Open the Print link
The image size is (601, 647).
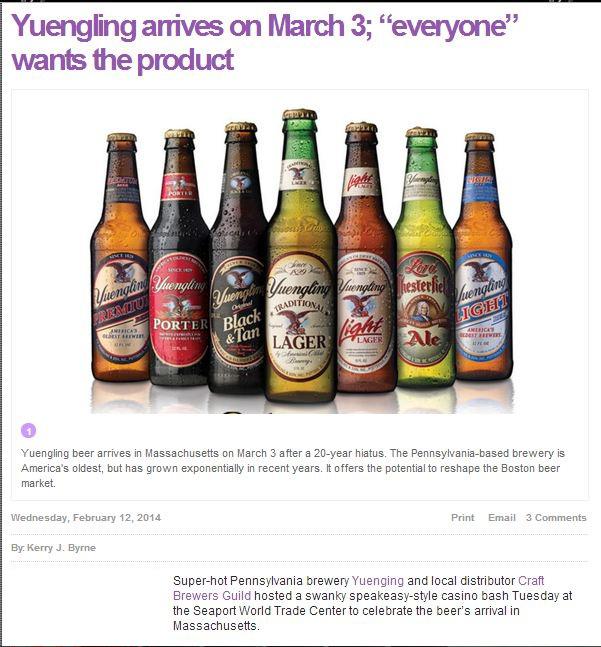pyautogui.click(x=462, y=517)
